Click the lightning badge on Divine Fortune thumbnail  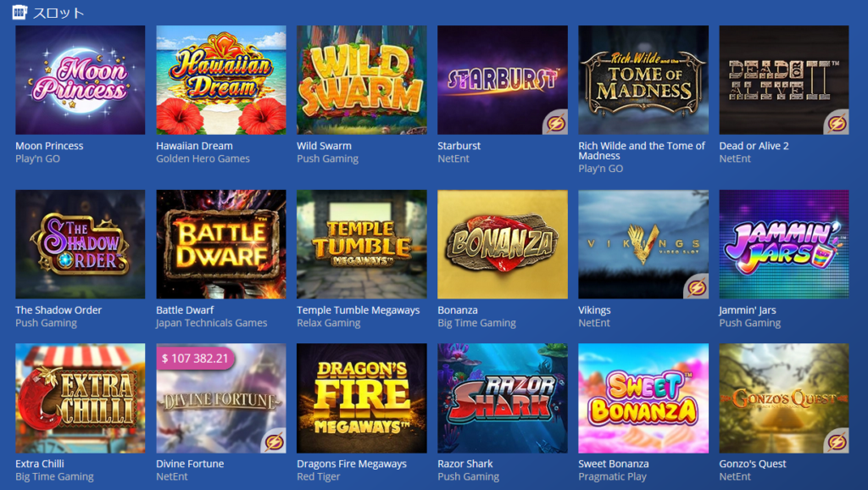pos(274,442)
